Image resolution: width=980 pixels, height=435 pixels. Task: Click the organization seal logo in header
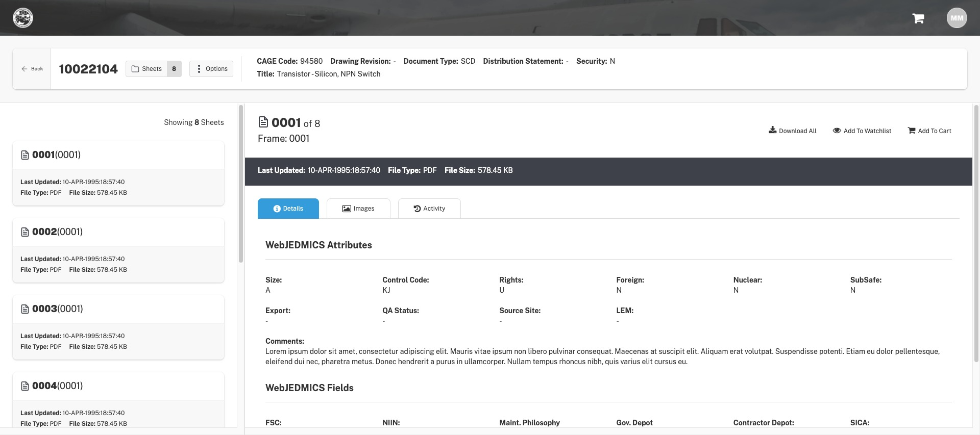coord(23,18)
